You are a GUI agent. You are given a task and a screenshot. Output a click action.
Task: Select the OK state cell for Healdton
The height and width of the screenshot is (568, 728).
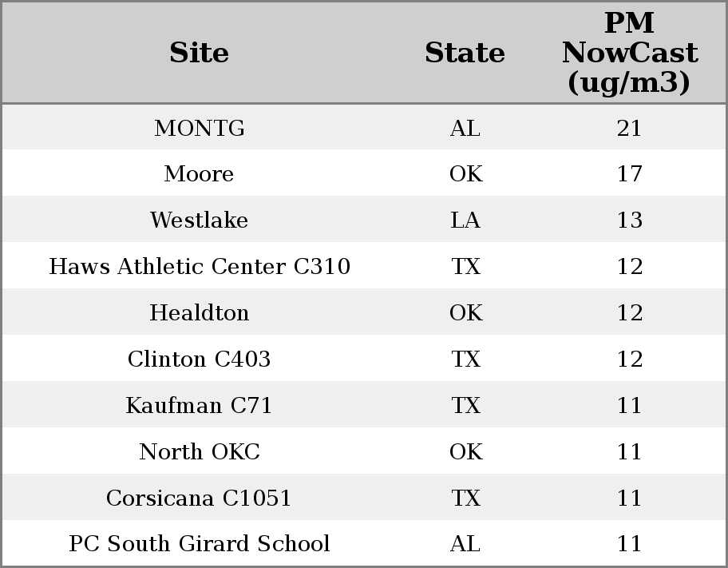[x=465, y=312]
